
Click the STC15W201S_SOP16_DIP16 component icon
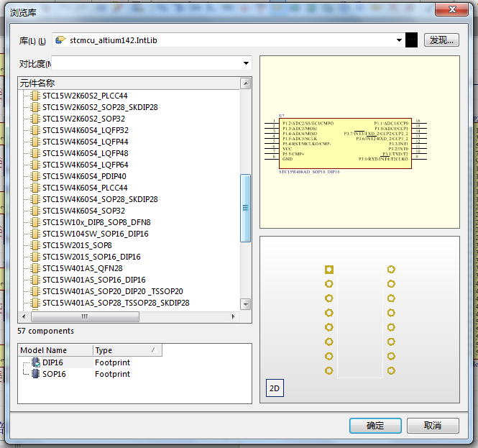[x=35, y=257]
